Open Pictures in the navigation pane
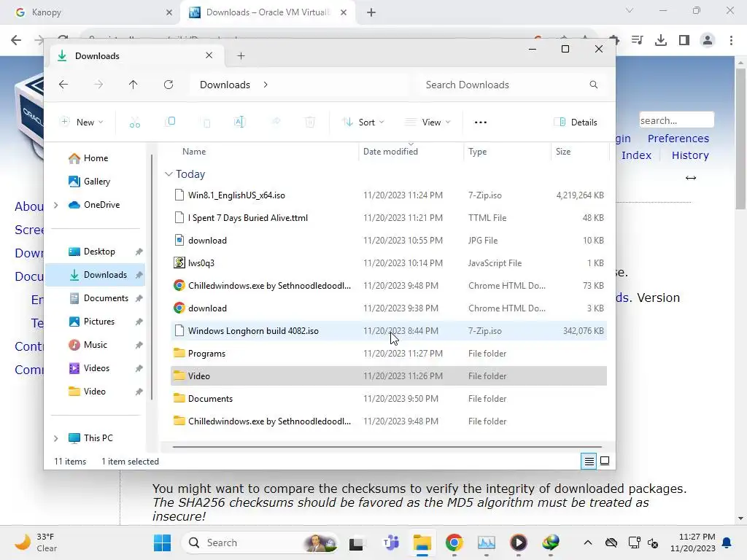Image resolution: width=747 pixels, height=560 pixels. [x=99, y=322]
